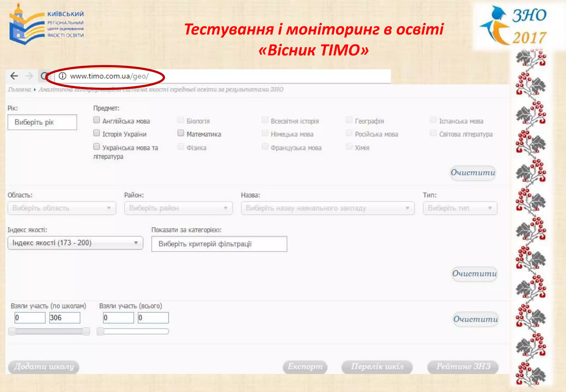Click handle of всього participation slider
Screen dimensions: 566x392
100,331
